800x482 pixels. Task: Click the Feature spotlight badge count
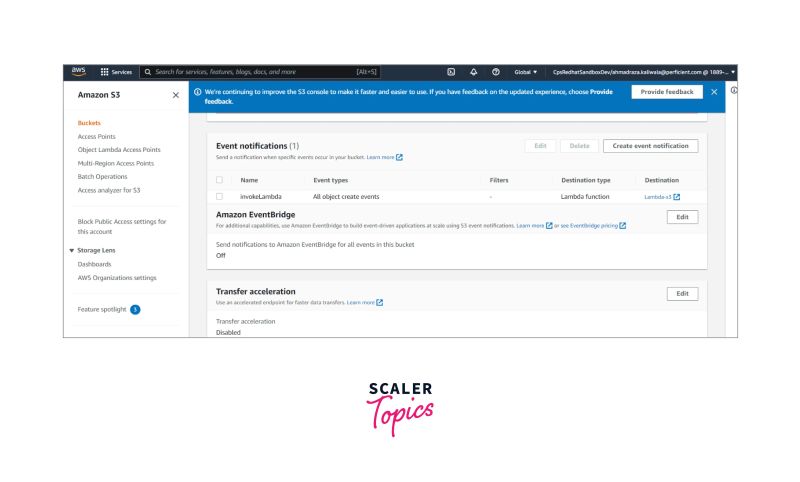(x=135, y=310)
